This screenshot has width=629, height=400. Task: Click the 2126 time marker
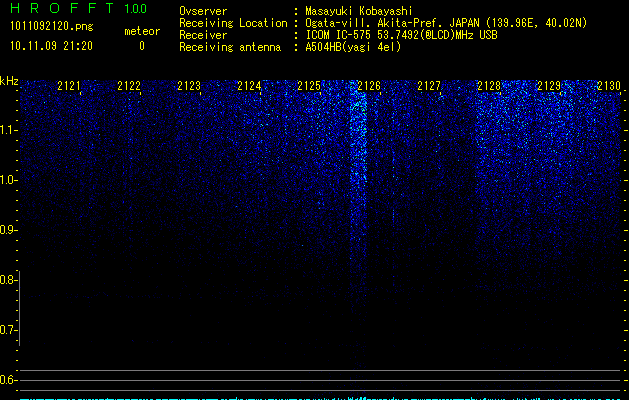[369, 85]
